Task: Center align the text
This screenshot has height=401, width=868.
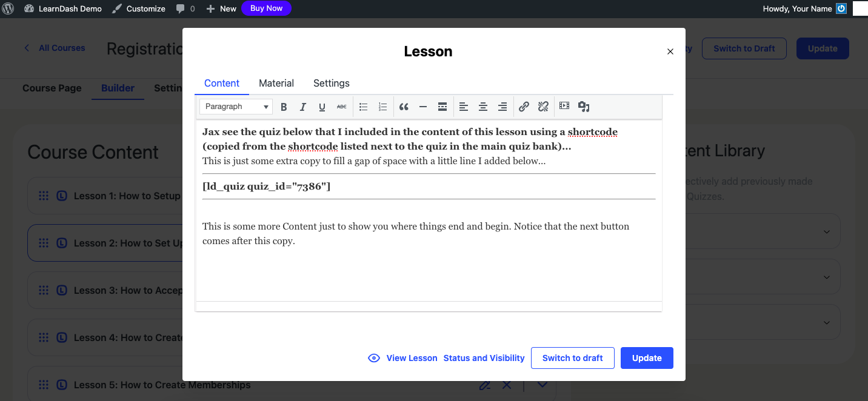Action: click(x=483, y=107)
